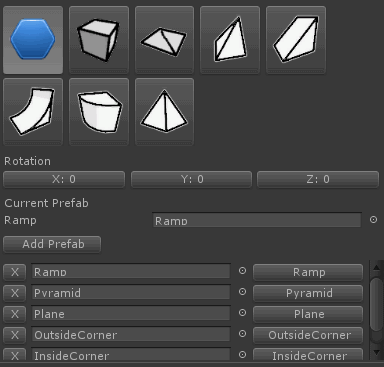Viewport: 384px width, 367px height.
Task: Pick the pyramid shape thumbnail
Action: click(x=164, y=112)
